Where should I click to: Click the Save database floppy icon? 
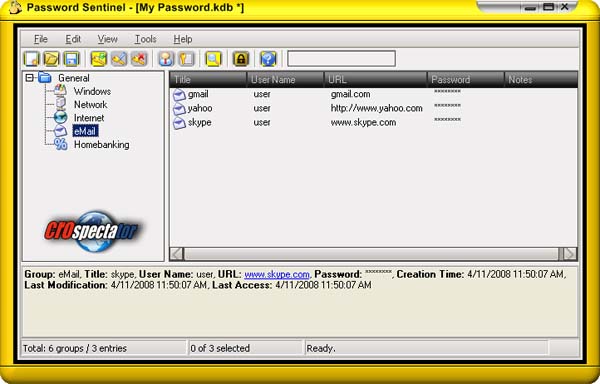tap(71, 59)
